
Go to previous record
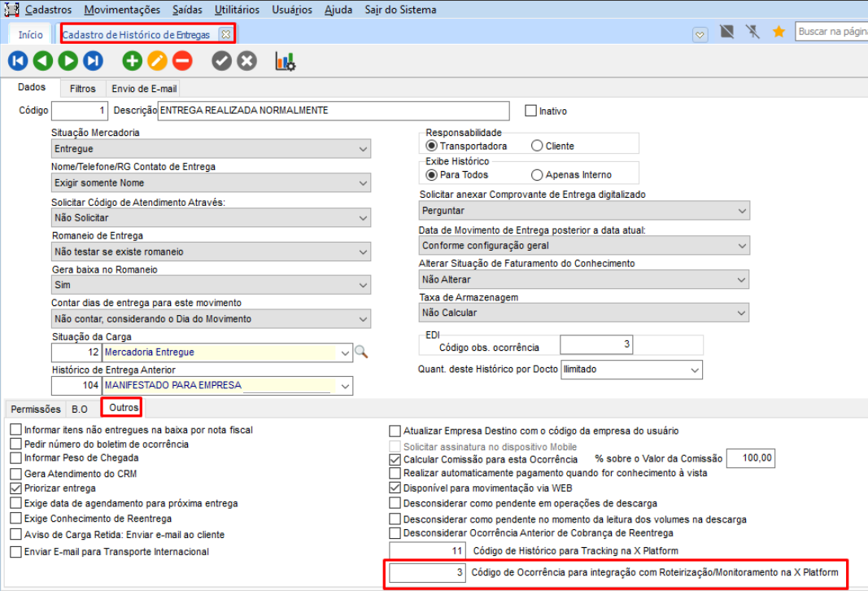pyautogui.click(x=42, y=61)
